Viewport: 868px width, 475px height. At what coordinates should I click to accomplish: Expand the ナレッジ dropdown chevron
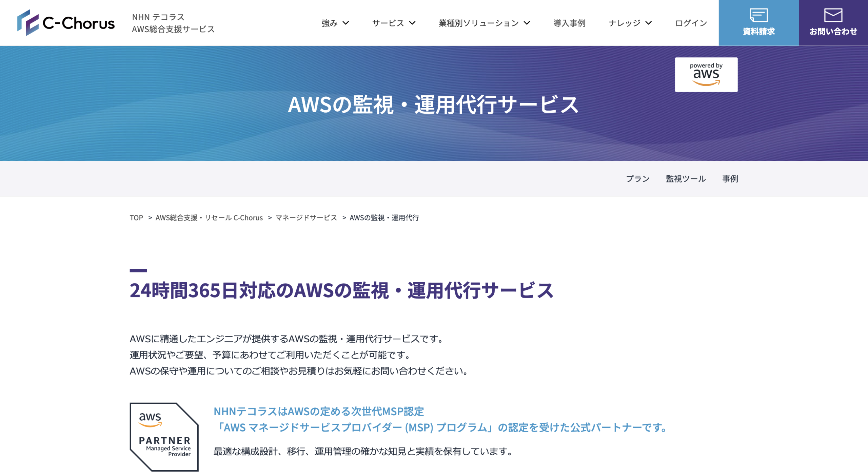tap(649, 23)
